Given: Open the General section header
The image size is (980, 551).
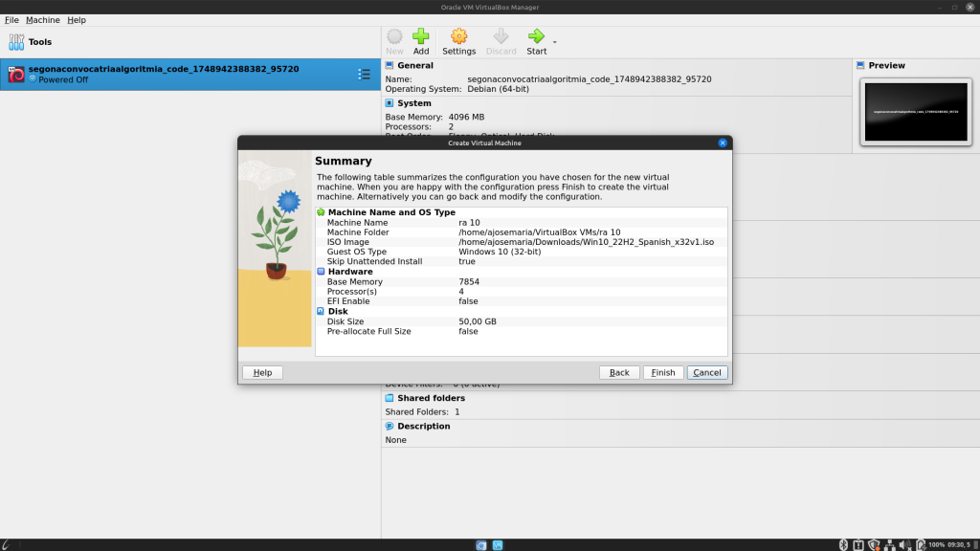Looking at the screenshot, I should [415, 65].
